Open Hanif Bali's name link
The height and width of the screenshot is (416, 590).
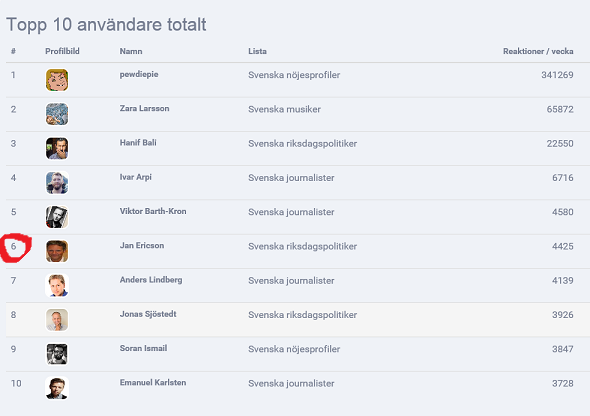coord(138,143)
